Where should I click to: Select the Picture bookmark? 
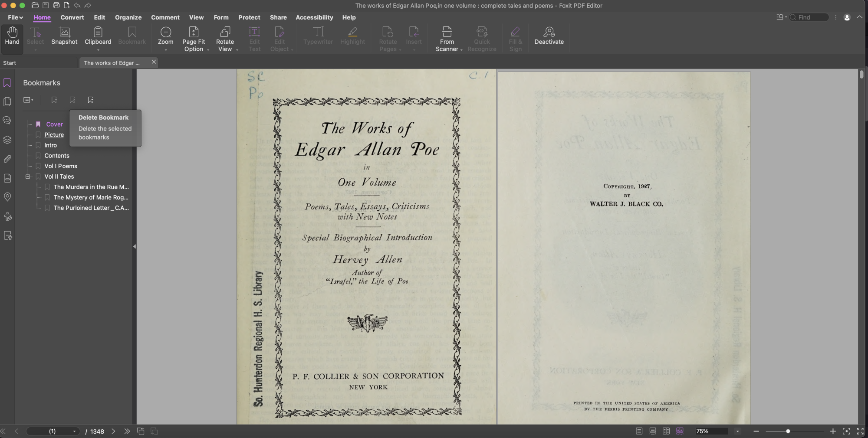(x=54, y=134)
